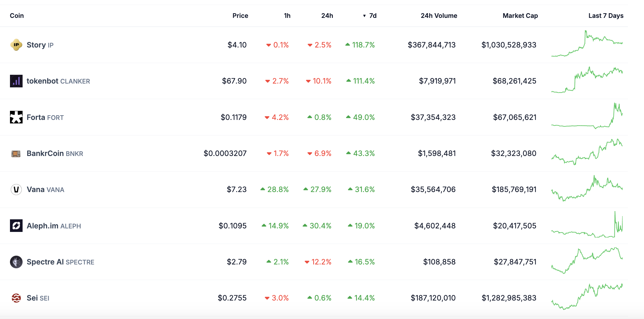Click the BankrCoin BNKR coin icon

point(16,154)
